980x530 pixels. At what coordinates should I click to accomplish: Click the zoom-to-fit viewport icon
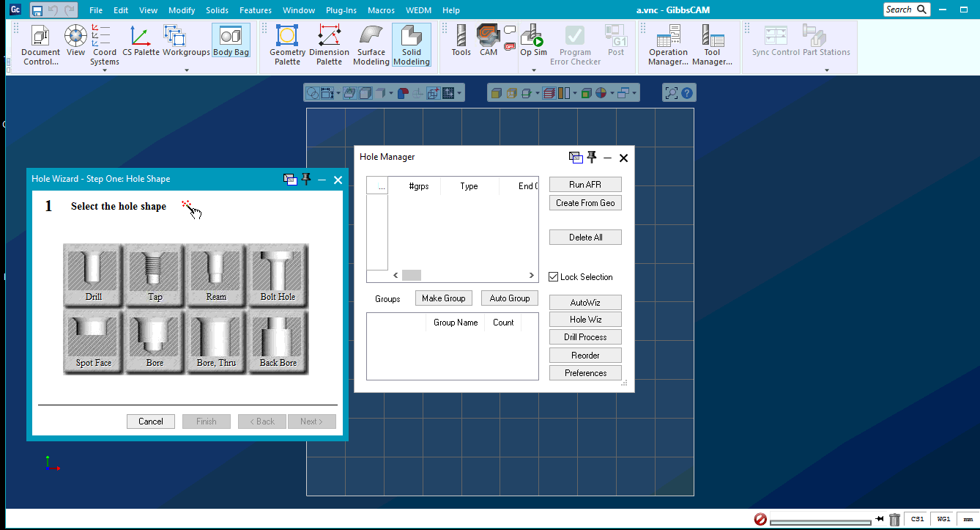pyautogui.click(x=672, y=93)
